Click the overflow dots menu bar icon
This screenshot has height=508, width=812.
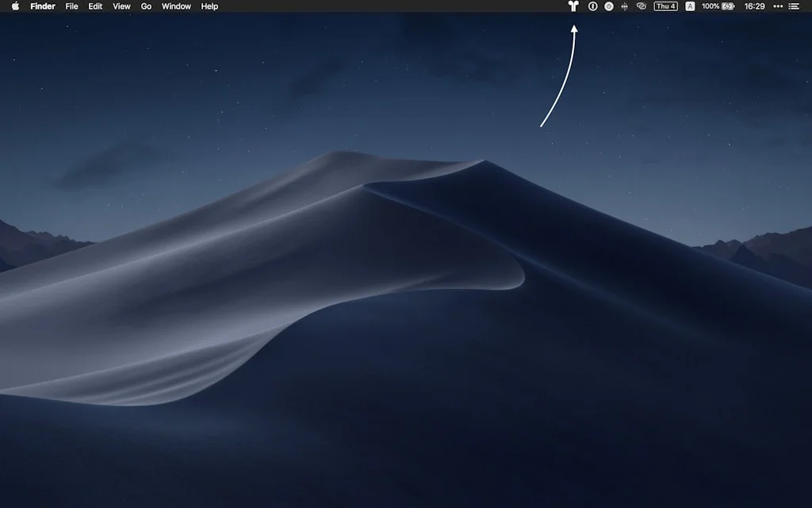pos(777,6)
